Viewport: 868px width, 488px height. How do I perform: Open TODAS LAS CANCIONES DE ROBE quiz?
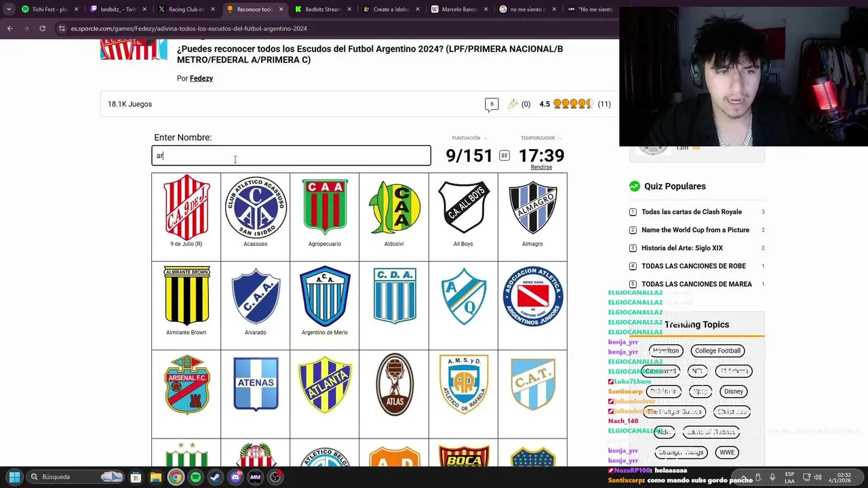[x=694, y=266]
